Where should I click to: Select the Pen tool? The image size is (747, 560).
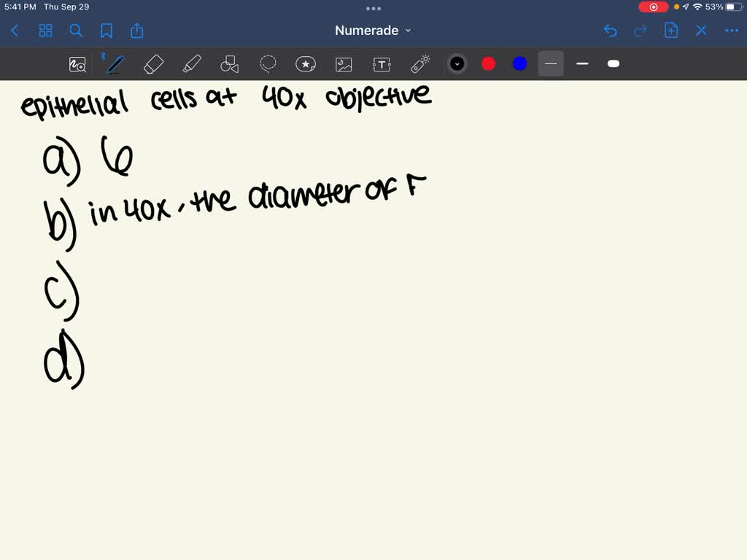coord(115,64)
